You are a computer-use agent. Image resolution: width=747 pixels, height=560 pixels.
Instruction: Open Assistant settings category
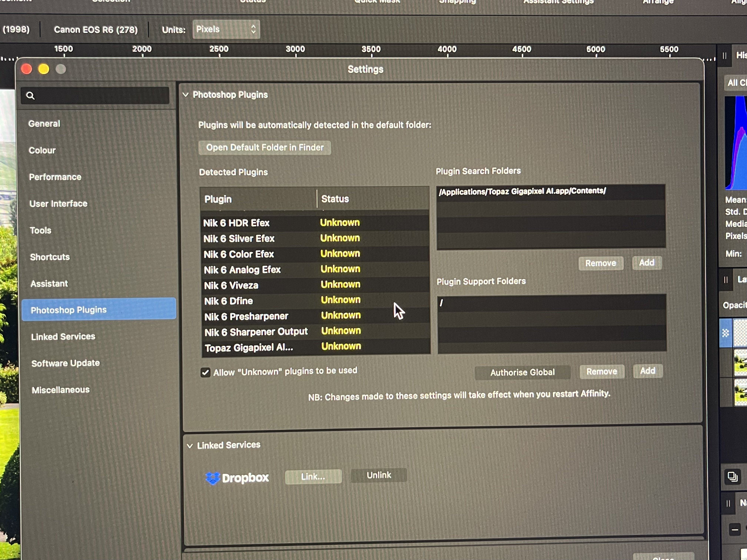[x=49, y=284]
